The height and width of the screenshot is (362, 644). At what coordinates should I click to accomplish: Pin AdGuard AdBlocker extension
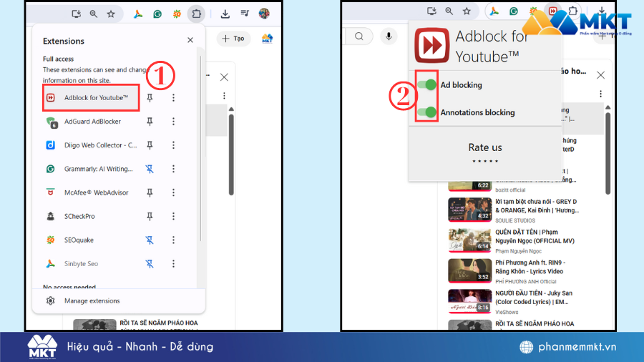click(x=150, y=122)
